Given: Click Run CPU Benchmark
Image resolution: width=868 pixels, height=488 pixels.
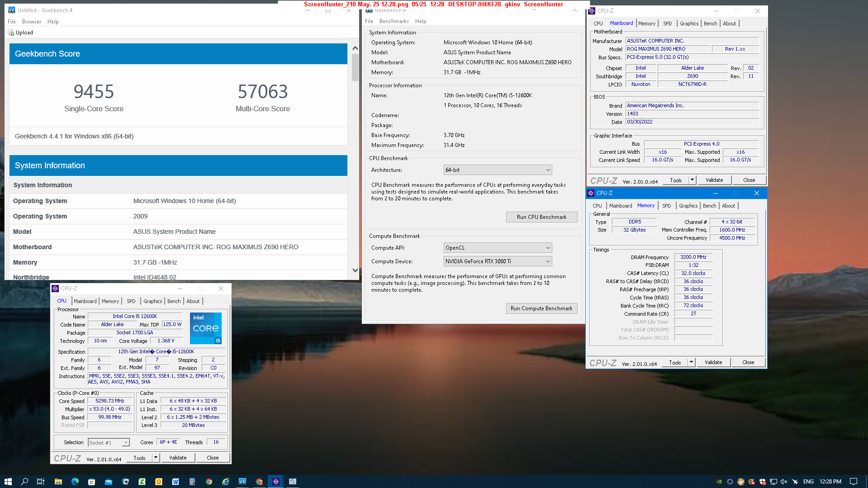Looking at the screenshot, I should click(541, 217).
